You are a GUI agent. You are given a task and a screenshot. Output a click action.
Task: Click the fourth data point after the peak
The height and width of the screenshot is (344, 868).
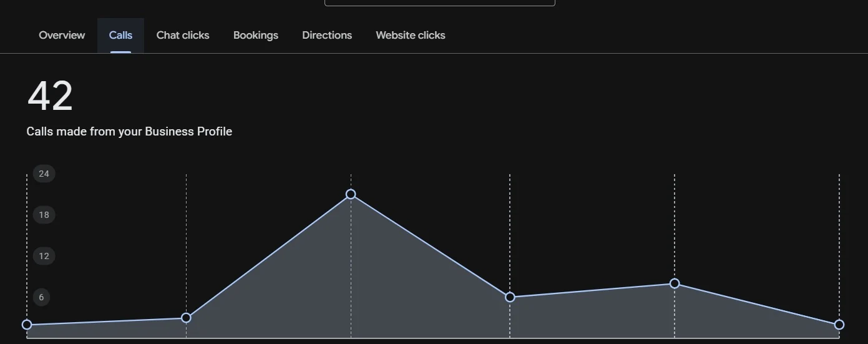pyautogui.click(x=510, y=297)
